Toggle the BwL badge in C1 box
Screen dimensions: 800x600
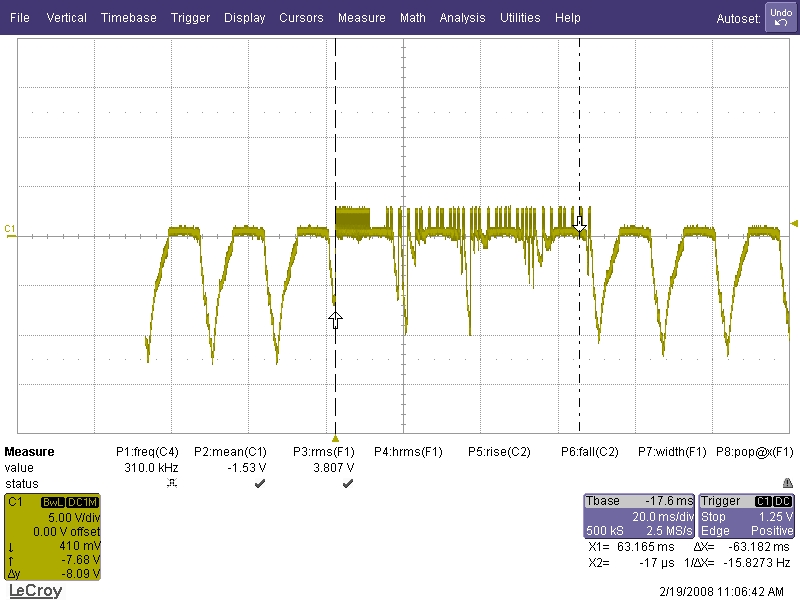point(53,502)
